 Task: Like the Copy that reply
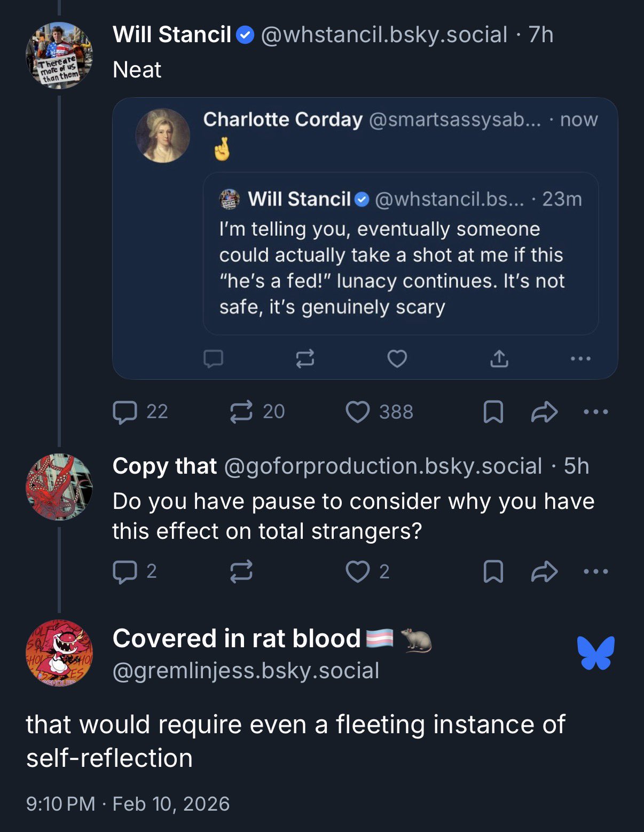(357, 571)
